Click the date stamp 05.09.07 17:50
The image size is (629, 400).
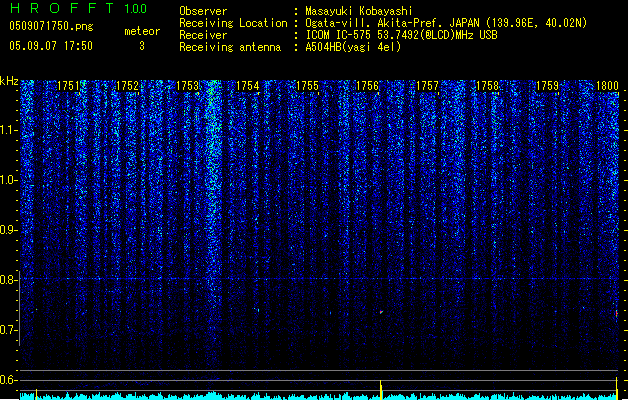(51, 46)
